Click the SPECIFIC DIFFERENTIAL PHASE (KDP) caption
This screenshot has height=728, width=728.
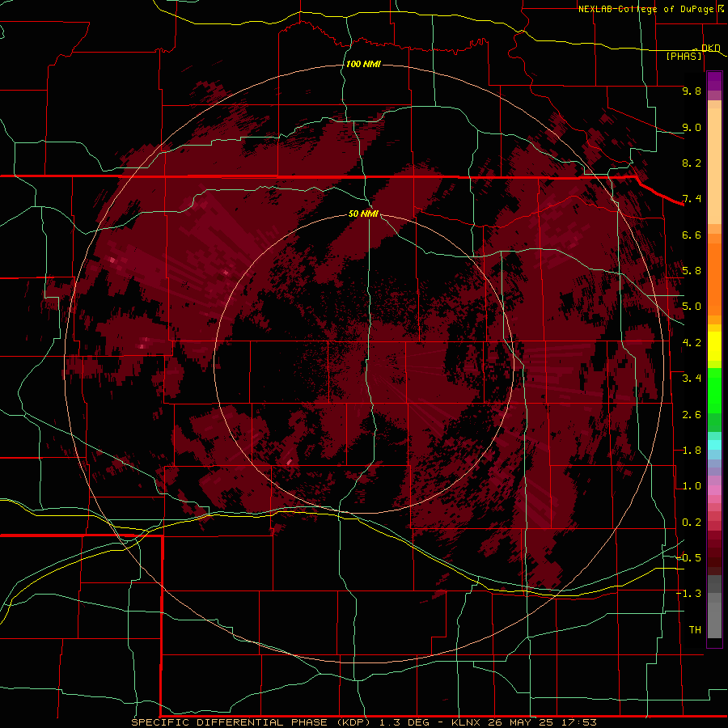pos(251,722)
